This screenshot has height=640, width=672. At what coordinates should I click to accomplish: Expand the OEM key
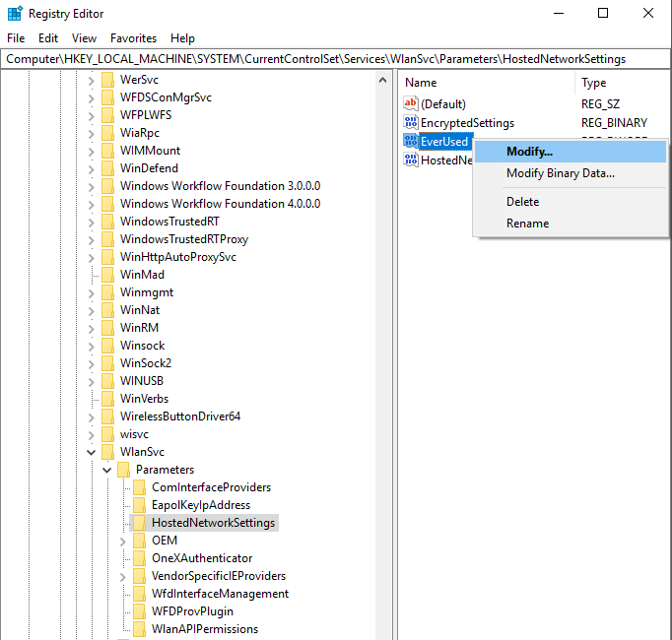pyautogui.click(x=122, y=541)
